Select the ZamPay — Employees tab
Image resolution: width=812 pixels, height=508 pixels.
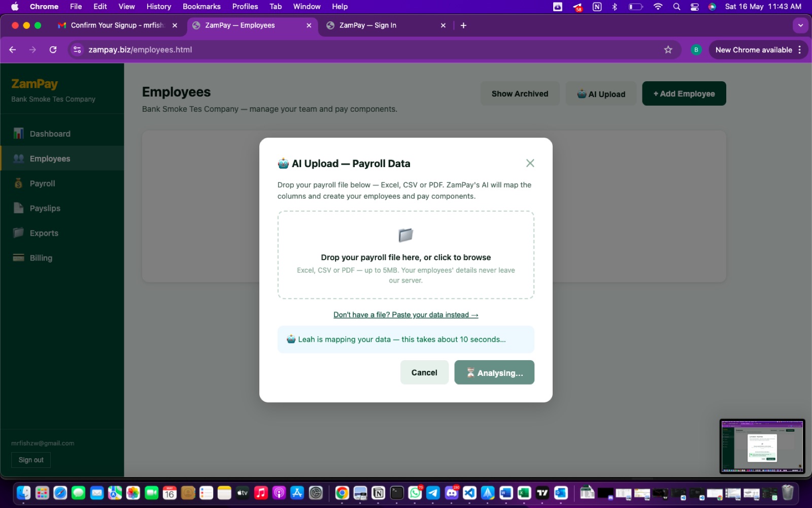click(x=252, y=25)
